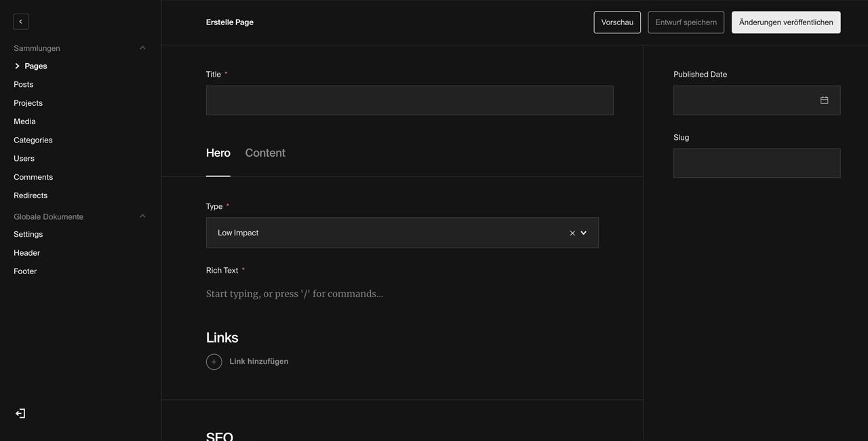Open the date picker calendar icon for Published Date
This screenshot has width=868, height=441.
(x=824, y=100)
